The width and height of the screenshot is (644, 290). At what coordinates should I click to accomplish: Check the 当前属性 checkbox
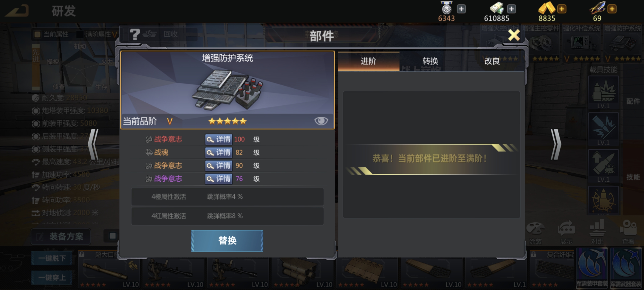click(x=37, y=35)
